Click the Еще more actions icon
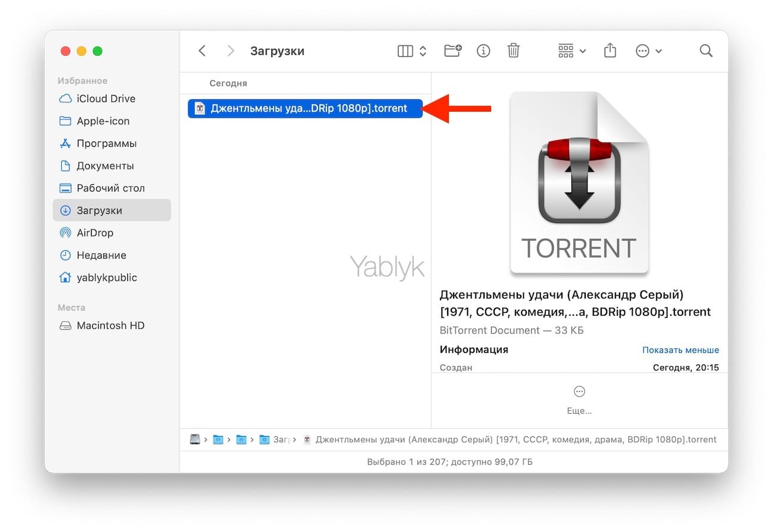The height and width of the screenshot is (532, 773). click(x=579, y=392)
